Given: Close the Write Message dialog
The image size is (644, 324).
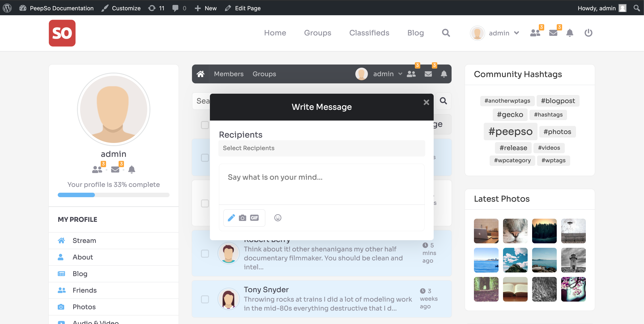Looking at the screenshot, I should [x=426, y=102].
